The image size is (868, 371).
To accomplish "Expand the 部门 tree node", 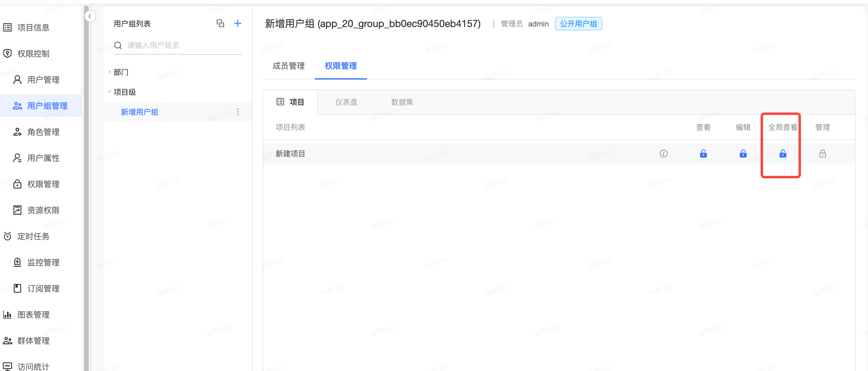I will pyautogui.click(x=110, y=72).
